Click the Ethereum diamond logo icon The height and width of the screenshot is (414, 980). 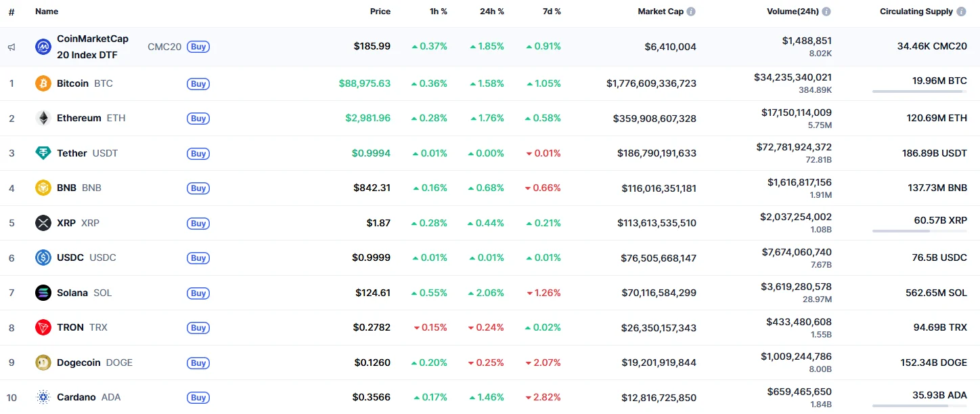click(43, 118)
